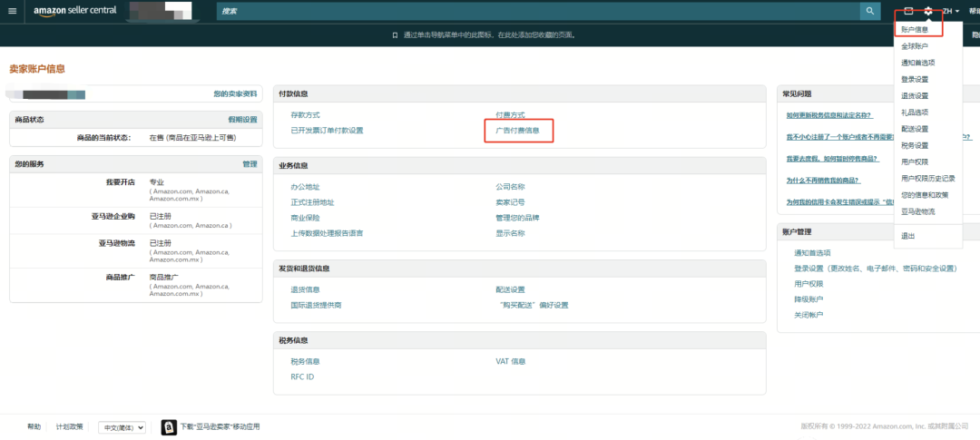Open the VAT 信息 link
Viewport: 980px width, 440px height.
point(511,361)
